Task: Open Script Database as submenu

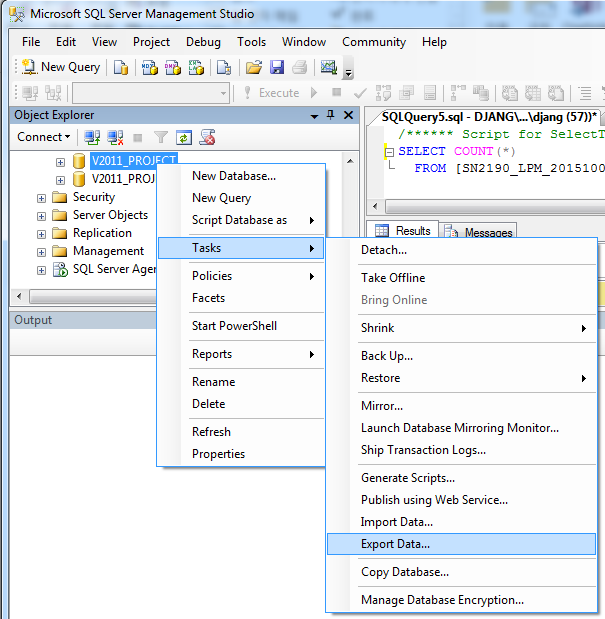Action: 241,220
